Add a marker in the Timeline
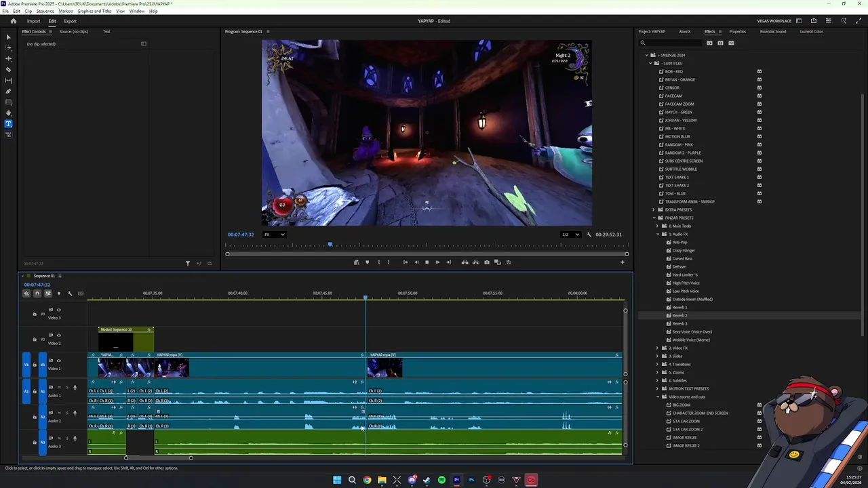This screenshot has width=868, height=488. coord(58,293)
